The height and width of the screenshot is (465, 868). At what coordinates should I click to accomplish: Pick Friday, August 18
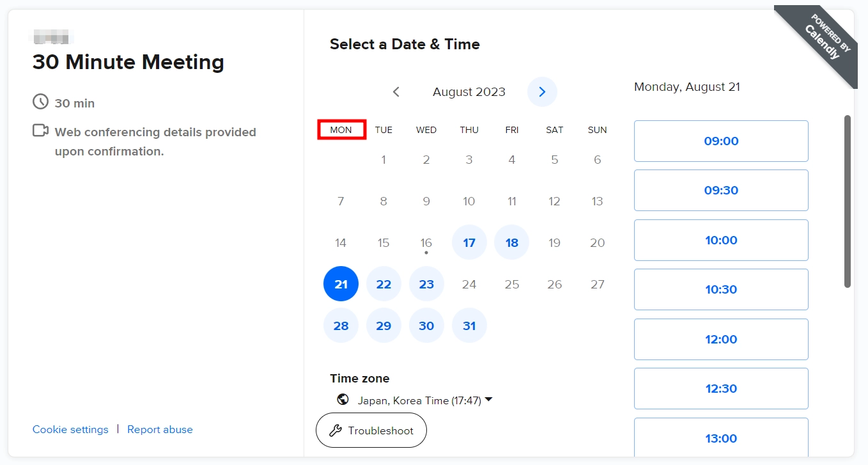tap(512, 242)
